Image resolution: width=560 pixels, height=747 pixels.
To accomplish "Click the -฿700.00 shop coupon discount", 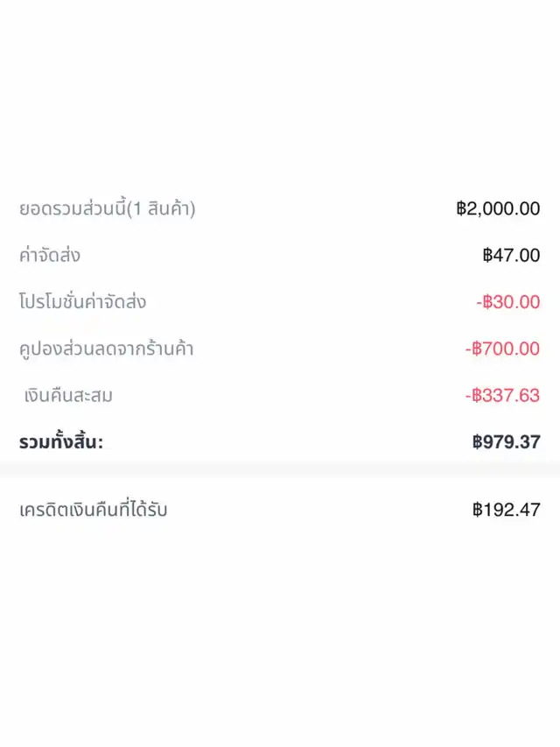I will tap(502, 349).
